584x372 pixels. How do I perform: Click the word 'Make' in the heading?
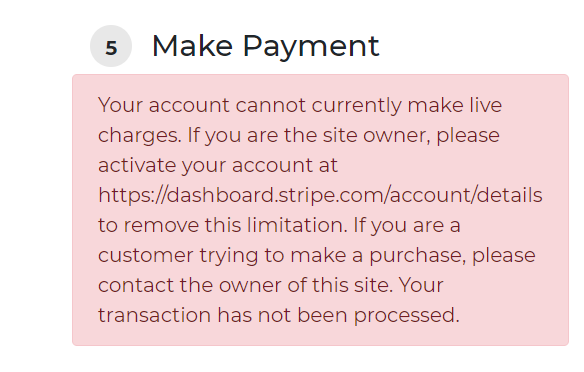(193, 46)
